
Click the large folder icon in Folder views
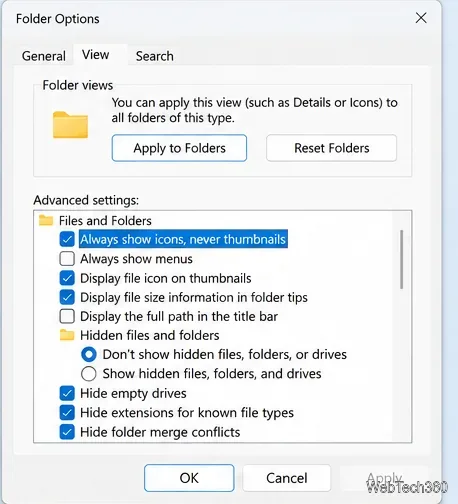(x=70, y=125)
